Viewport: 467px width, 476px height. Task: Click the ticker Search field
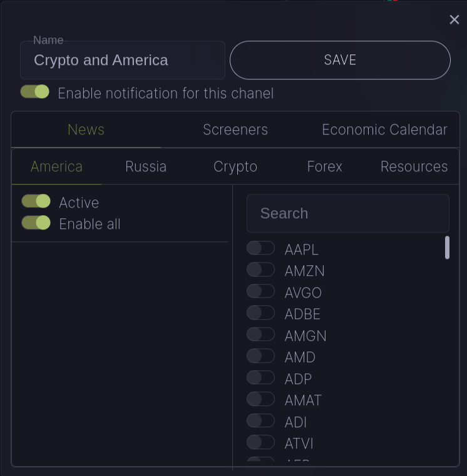pyautogui.click(x=347, y=213)
